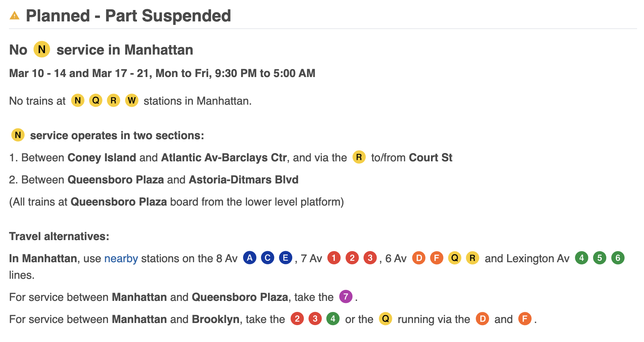
Task: Click the R bullet before Court St
Action: pos(359,157)
